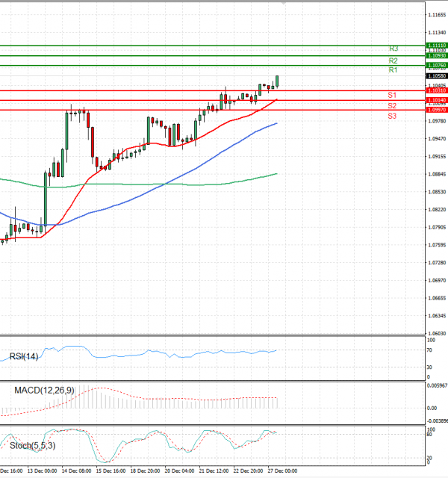Click the 1.06030 price axis value

[437, 333]
